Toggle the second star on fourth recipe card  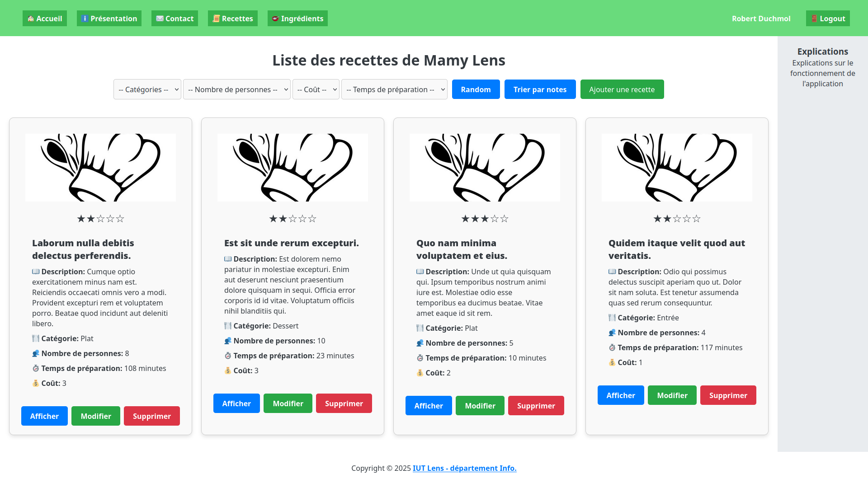667,218
